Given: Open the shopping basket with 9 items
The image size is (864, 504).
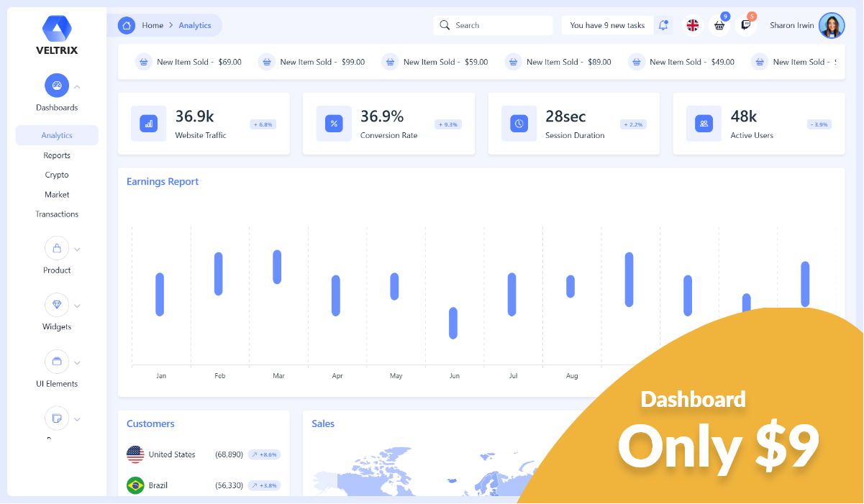Looking at the screenshot, I should coord(719,25).
